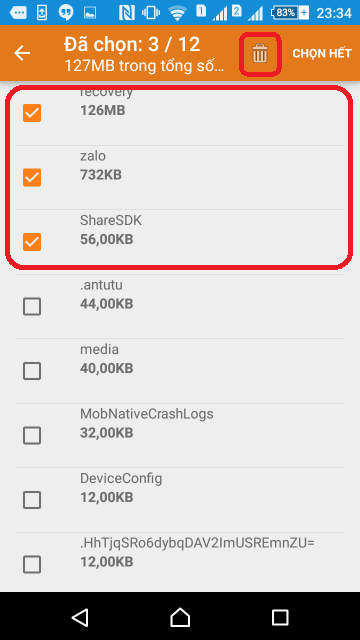Open the Wi-Fi status icon
Screen dimensions: 360x640
177,13
